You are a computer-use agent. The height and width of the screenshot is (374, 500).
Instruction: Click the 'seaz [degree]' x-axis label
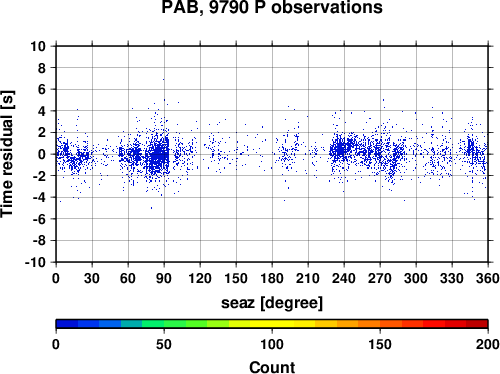(x=272, y=303)
